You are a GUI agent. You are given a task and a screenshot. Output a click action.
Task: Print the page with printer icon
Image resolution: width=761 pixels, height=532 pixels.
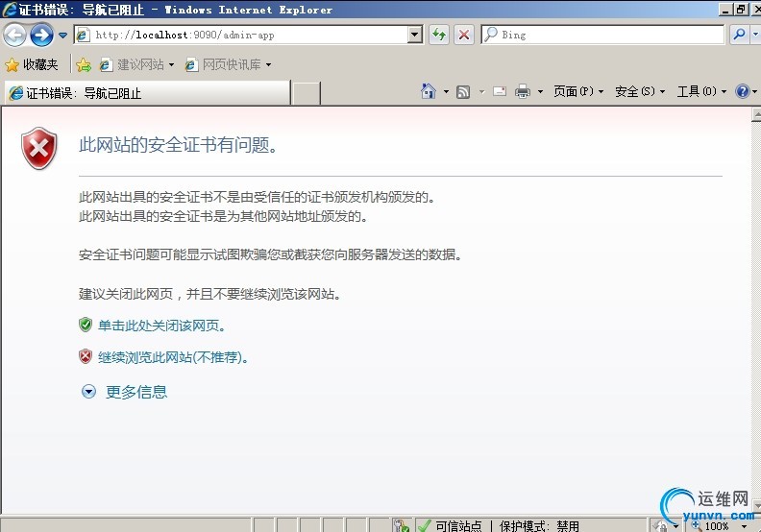(523, 91)
